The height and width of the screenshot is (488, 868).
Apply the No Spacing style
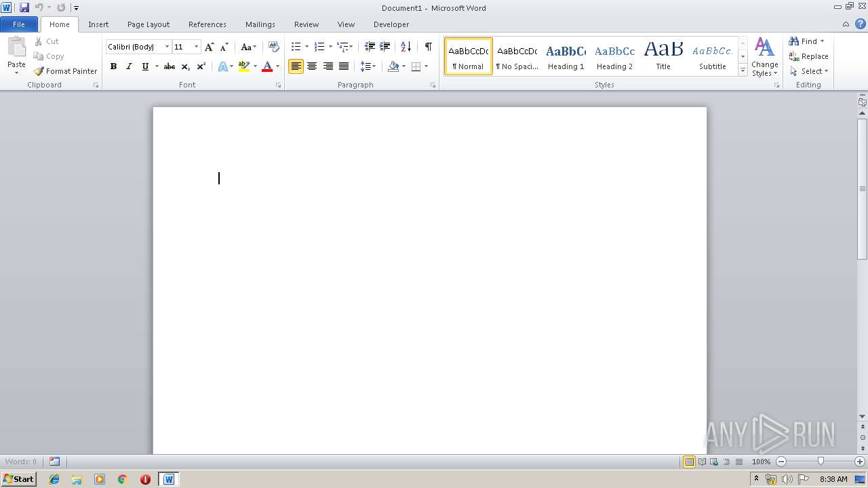click(x=517, y=56)
